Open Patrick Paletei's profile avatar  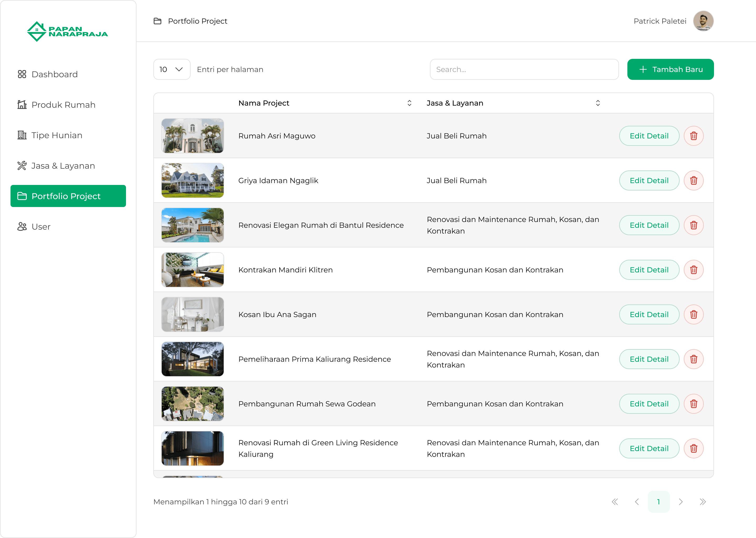click(703, 21)
